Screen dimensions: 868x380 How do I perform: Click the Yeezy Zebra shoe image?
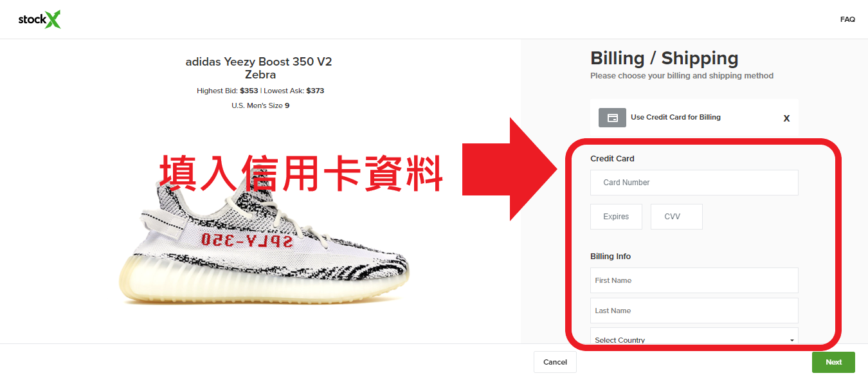click(264, 241)
